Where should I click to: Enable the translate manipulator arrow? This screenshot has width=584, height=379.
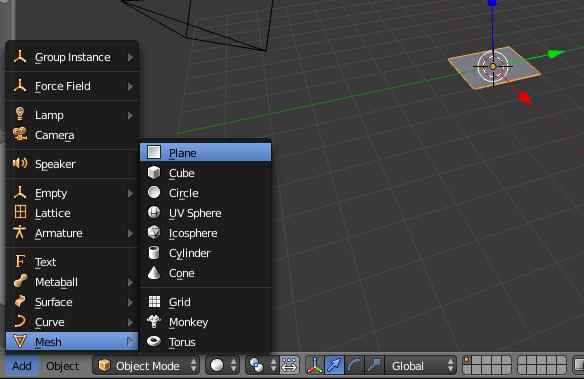(x=334, y=366)
